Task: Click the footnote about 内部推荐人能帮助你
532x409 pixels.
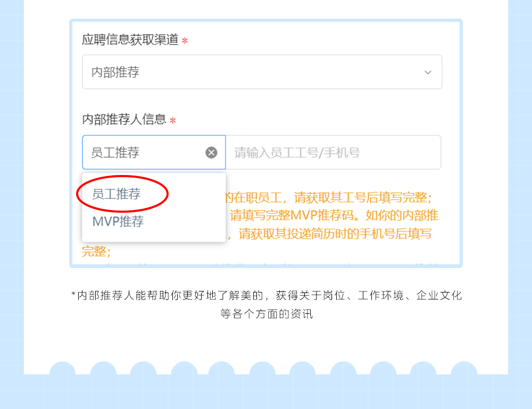Action: click(x=267, y=295)
